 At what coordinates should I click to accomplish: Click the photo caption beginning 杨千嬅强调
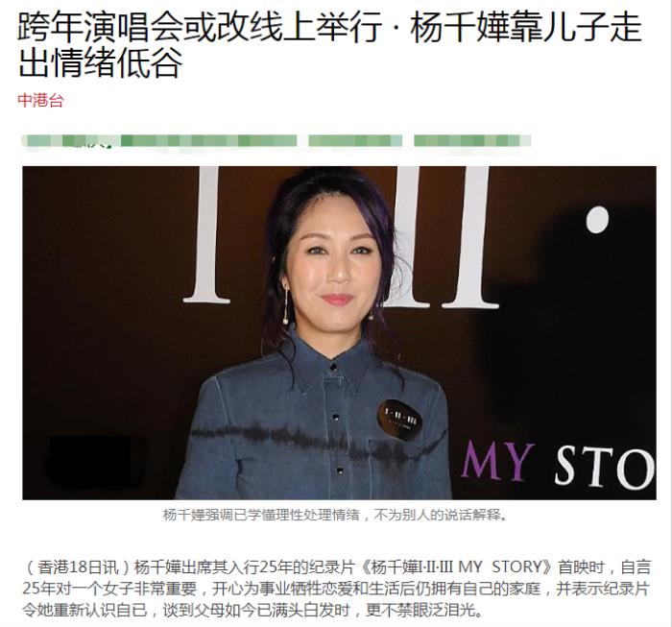click(335, 515)
